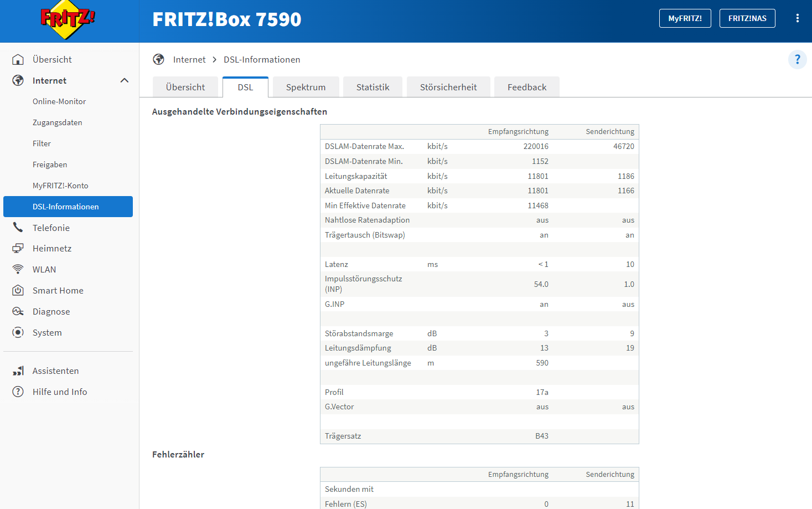Click the WLAN wifi icon
Image resolution: width=812 pixels, height=509 pixels.
18,269
